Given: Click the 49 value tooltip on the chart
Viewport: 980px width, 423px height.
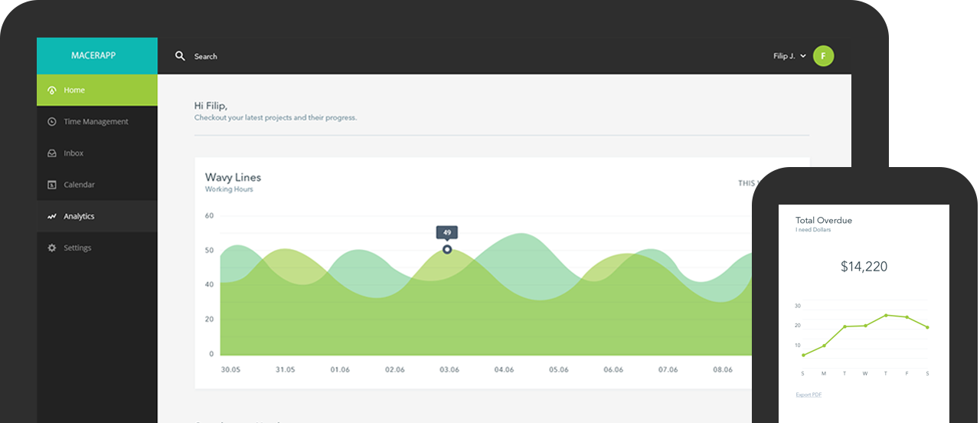Looking at the screenshot, I should pyautogui.click(x=447, y=232).
